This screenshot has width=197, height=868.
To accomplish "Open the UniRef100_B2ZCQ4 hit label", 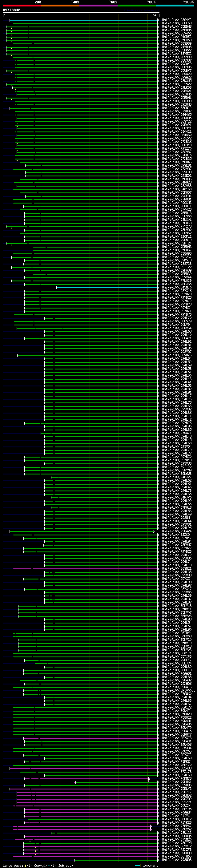I will click(177, 535).
